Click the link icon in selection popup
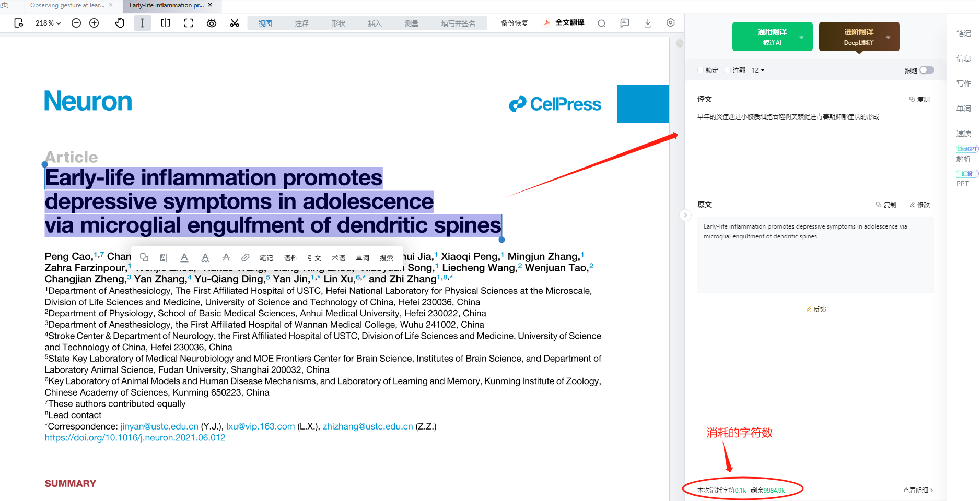 [245, 257]
